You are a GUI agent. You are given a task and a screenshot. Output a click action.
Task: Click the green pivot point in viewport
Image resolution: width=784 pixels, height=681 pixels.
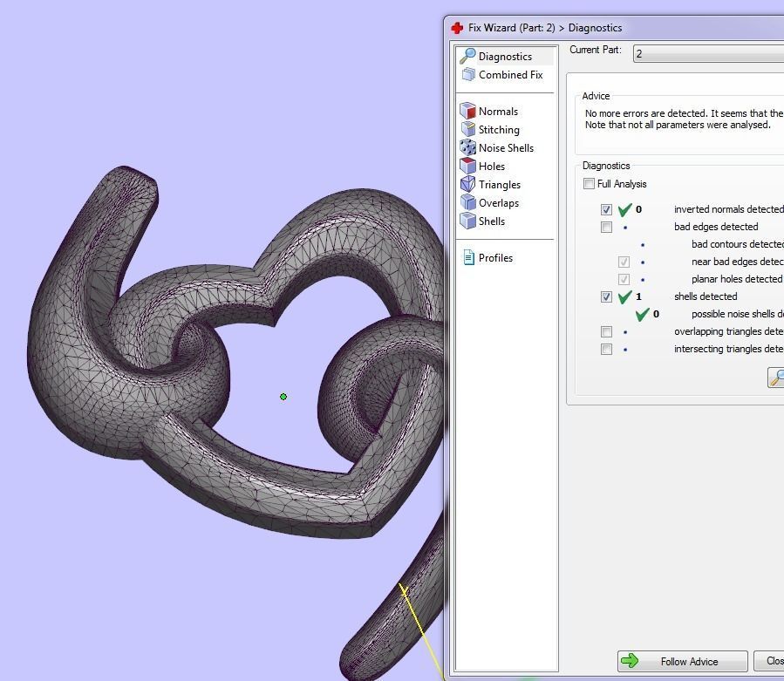[283, 397]
